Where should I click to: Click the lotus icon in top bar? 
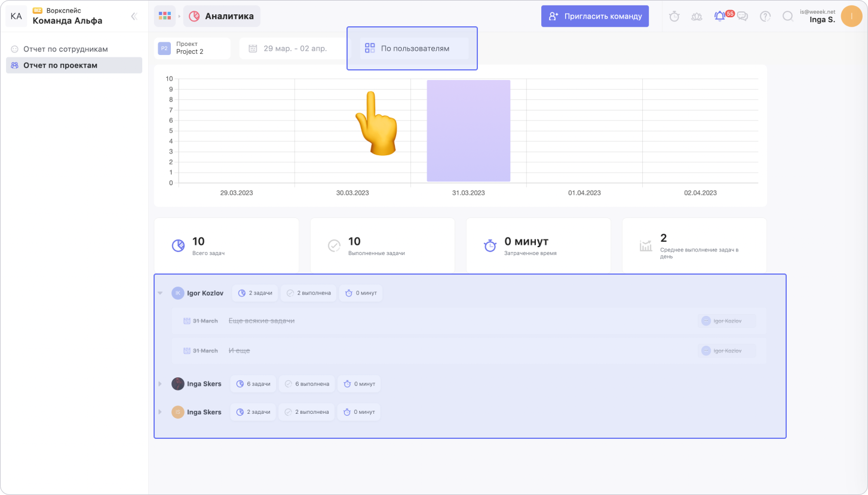click(697, 17)
